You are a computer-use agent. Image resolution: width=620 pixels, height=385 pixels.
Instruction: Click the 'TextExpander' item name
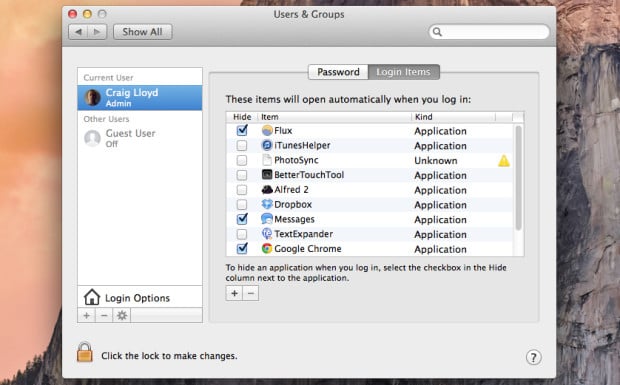tap(304, 234)
